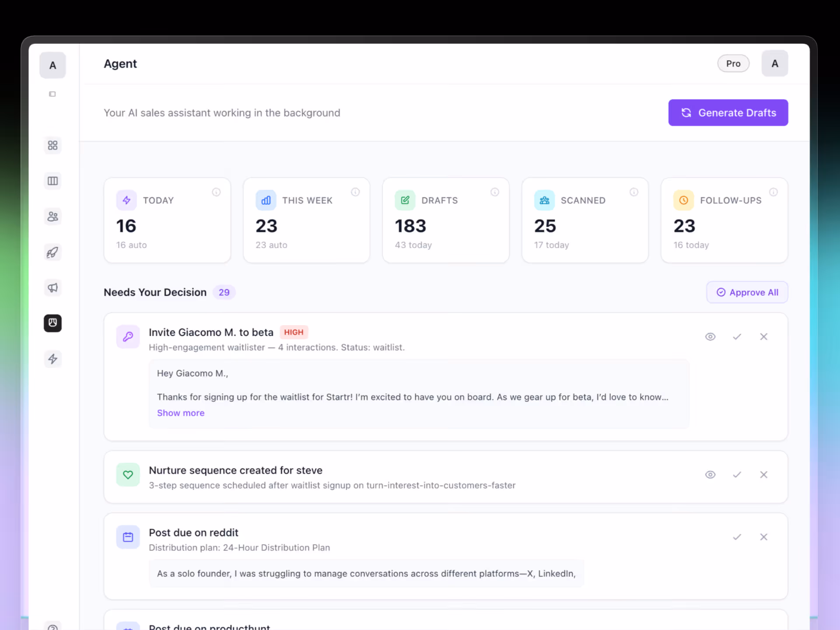This screenshot has height=630, width=840.
Task: Approve the Invite Giacomo M. item
Action: point(737,336)
